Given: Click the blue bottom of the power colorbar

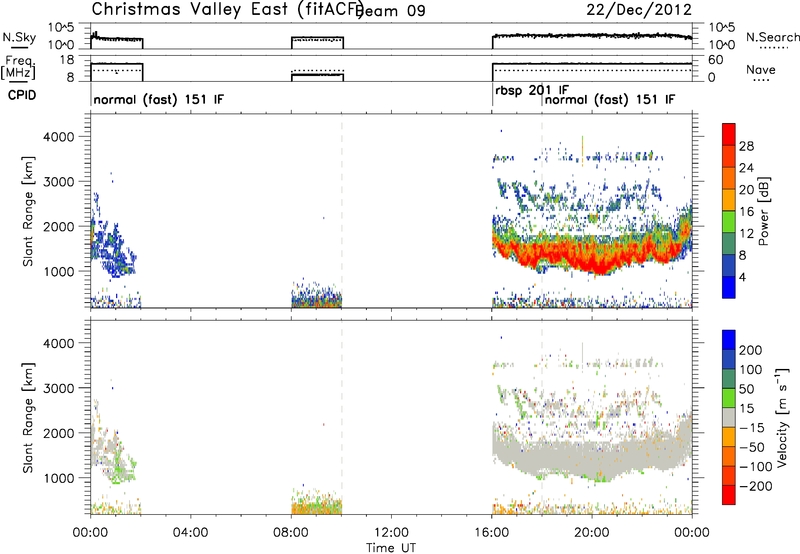Looking at the screenshot, I should point(729,287).
